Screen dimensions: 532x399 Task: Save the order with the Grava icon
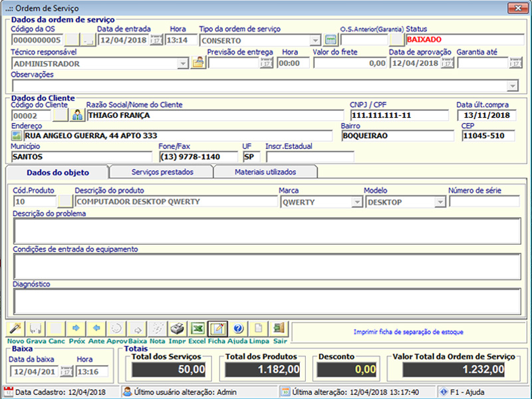[35, 329]
